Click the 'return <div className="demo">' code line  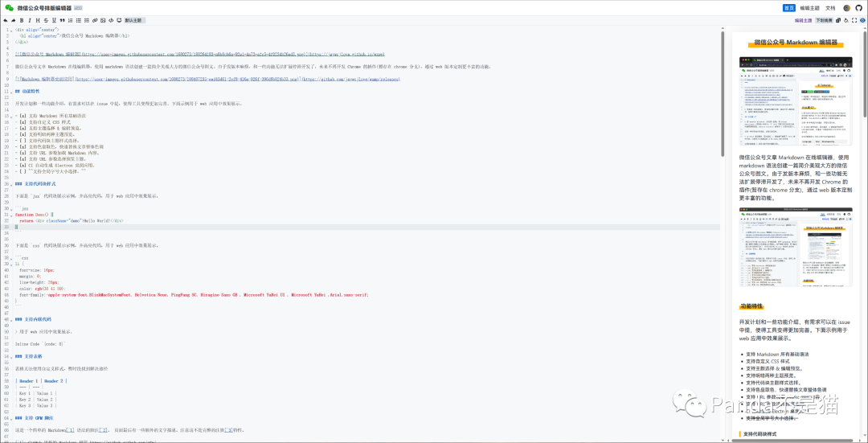pos(71,220)
